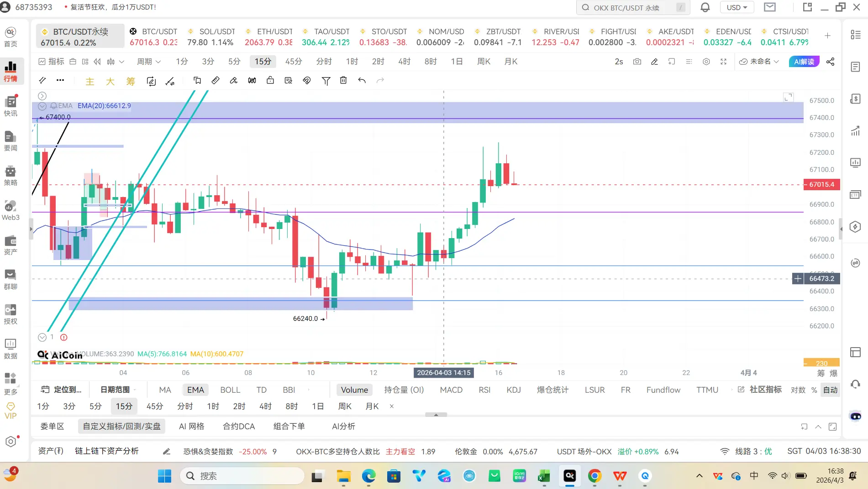This screenshot has height=489, width=868.
Task: Click the share icon beside AI解读
Action: (830, 62)
